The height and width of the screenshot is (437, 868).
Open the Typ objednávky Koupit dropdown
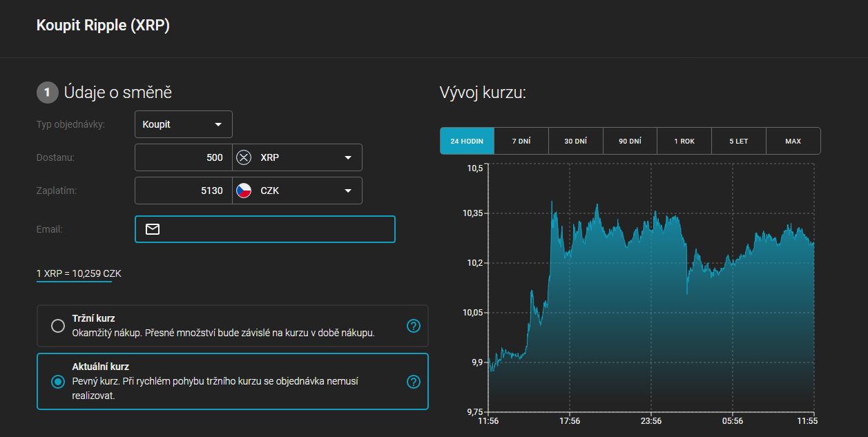point(184,124)
